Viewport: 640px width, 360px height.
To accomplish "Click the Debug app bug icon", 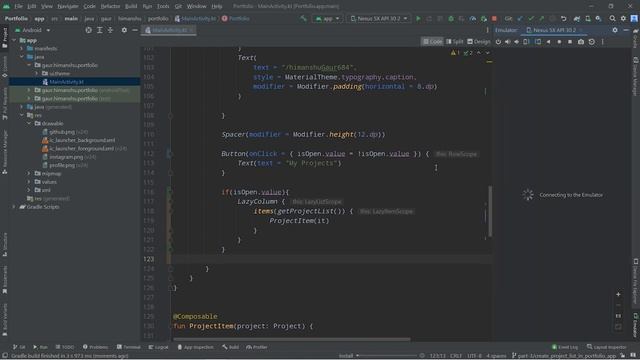I will point(451,18).
